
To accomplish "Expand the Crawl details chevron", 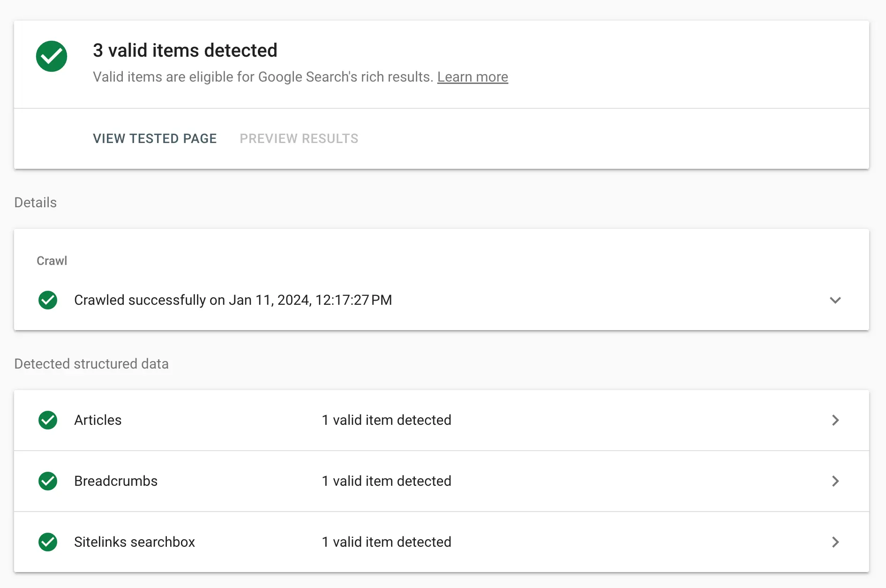I will pos(835,300).
